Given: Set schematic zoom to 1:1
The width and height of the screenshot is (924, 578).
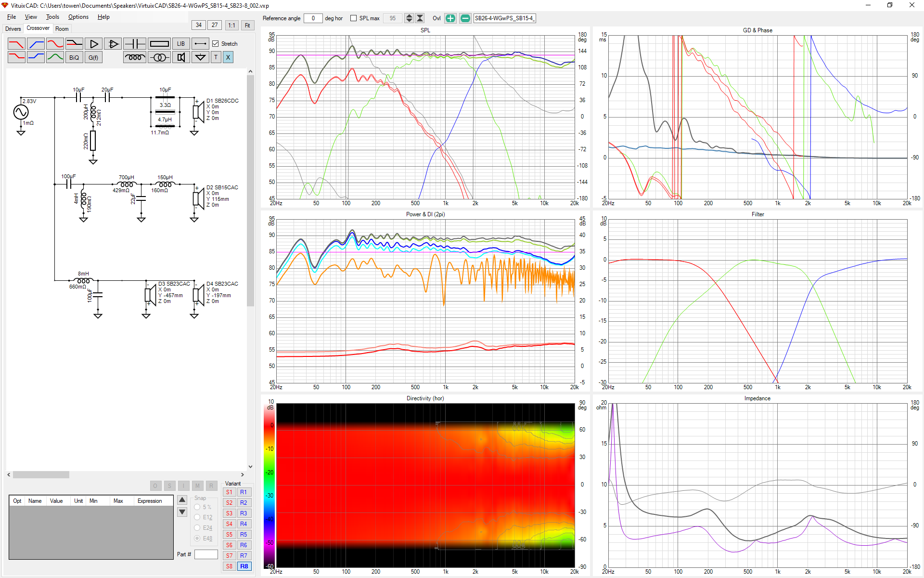Looking at the screenshot, I should click(x=231, y=25).
